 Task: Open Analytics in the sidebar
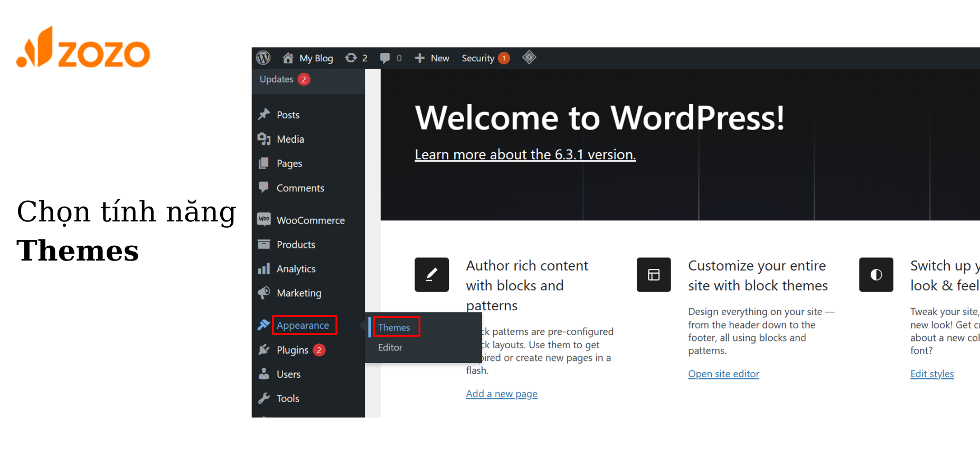tap(296, 269)
